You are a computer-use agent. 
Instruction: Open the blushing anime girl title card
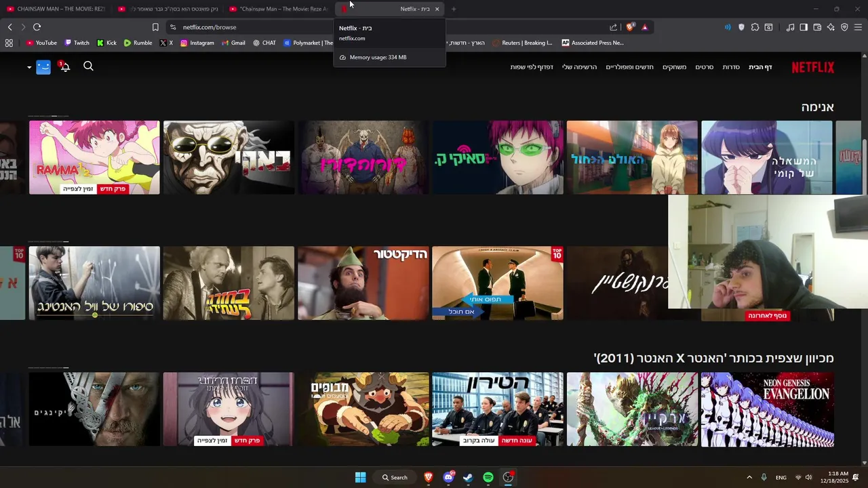pos(229,409)
